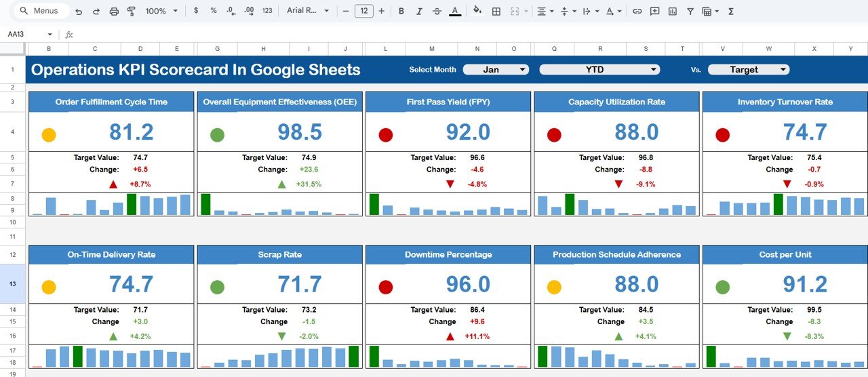Expand the YTD dropdown in the header
The width and height of the screenshot is (868, 377).
coord(599,70)
